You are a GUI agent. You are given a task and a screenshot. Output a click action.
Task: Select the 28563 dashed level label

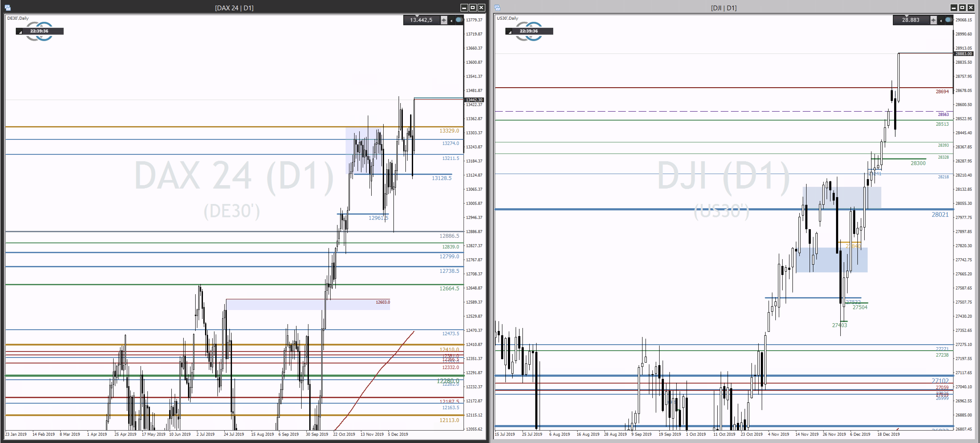coord(943,114)
